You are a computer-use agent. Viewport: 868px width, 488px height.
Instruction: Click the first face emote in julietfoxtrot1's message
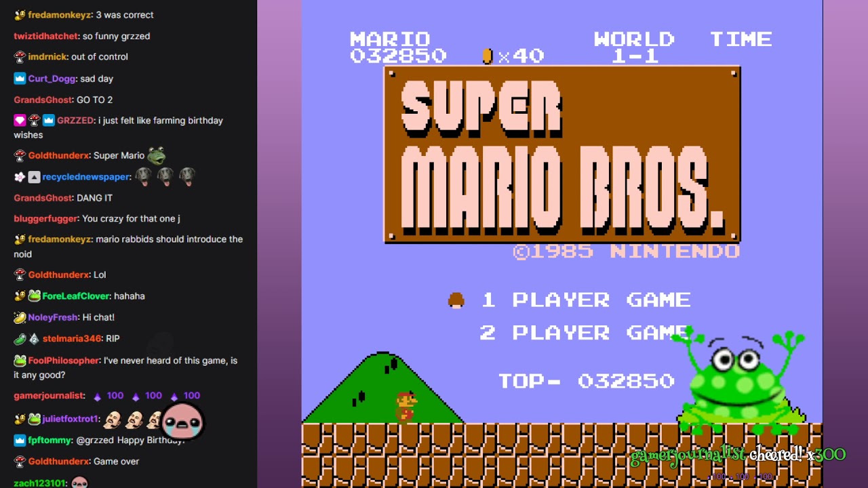[x=113, y=420]
